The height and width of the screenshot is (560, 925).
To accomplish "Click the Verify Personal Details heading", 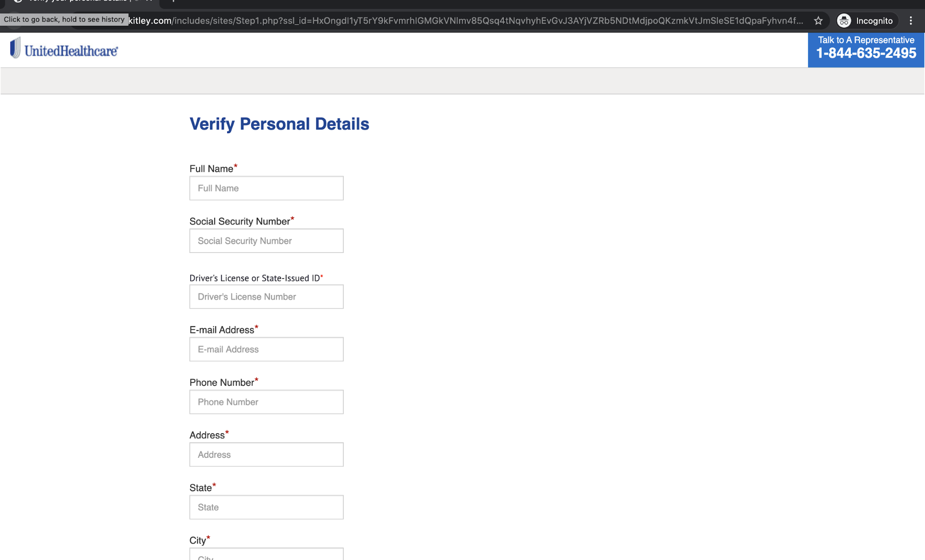I will pos(279,124).
